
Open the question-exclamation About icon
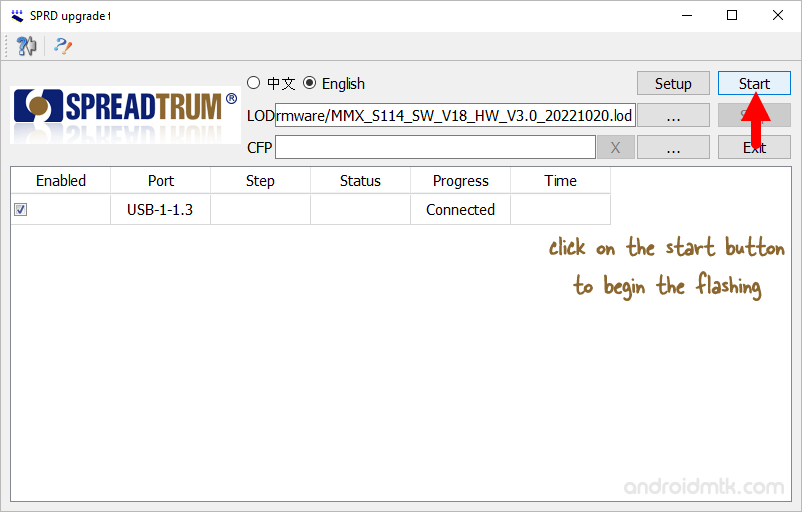click(x=63, y=46)
